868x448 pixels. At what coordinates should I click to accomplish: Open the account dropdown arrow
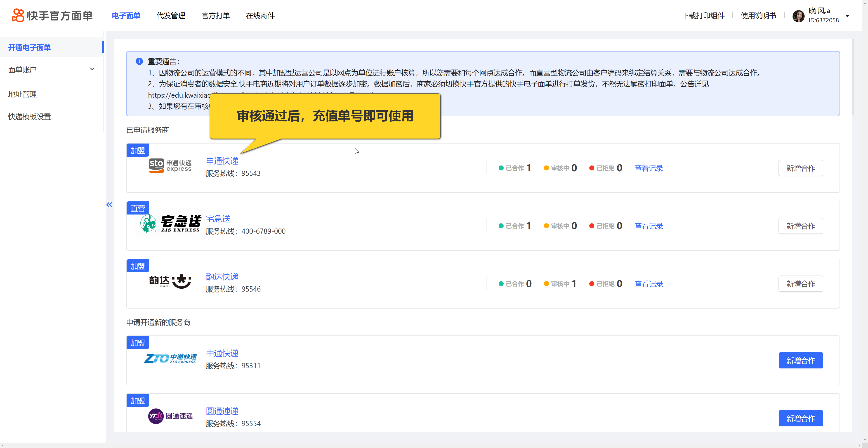tap(847, 16)
